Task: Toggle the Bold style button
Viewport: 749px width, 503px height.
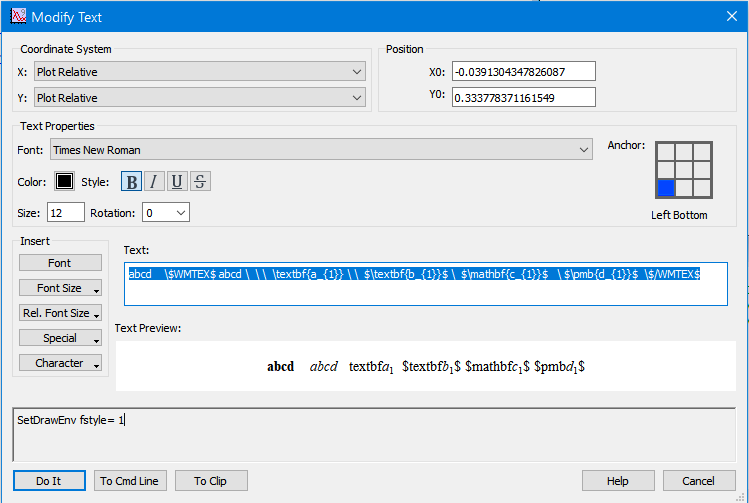Action: coord(132,181)
